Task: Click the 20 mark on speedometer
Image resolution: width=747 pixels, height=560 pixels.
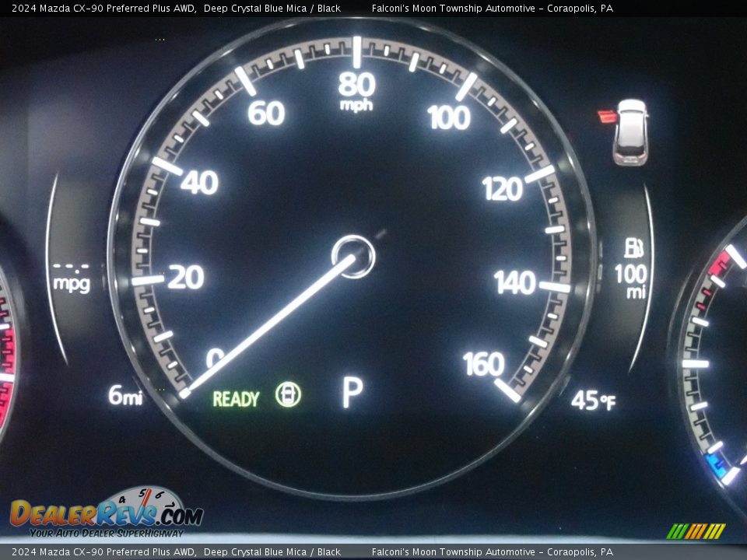Action: [186, 277]
